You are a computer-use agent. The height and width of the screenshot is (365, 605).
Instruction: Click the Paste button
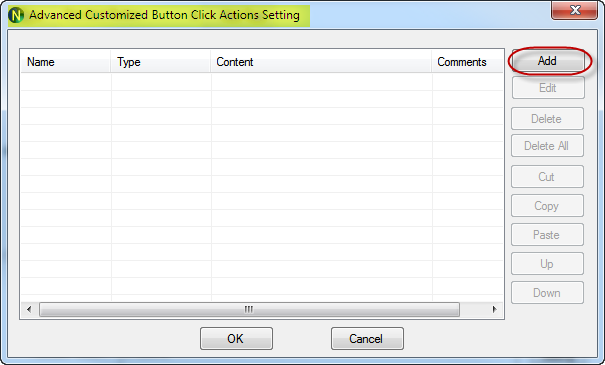coord(547,235)
